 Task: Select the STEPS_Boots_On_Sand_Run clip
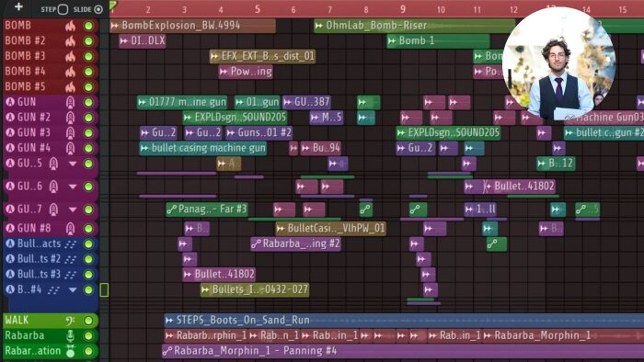coord(404,320)
